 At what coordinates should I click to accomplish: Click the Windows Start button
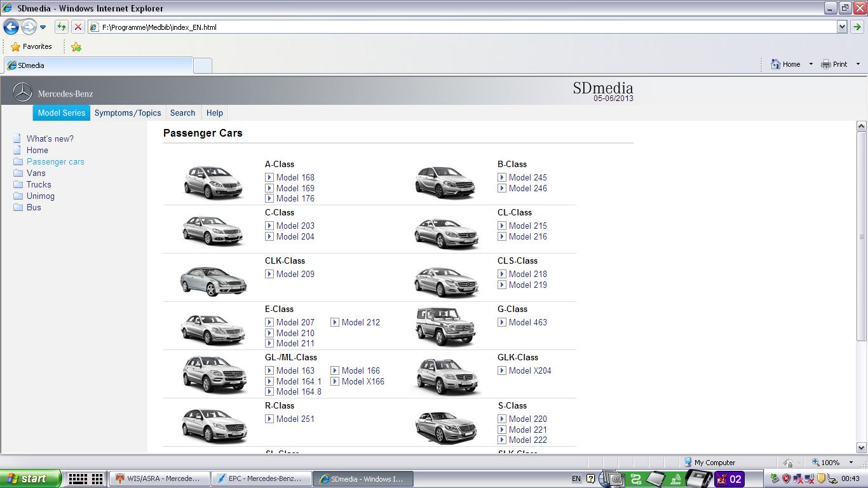(31, 478)
